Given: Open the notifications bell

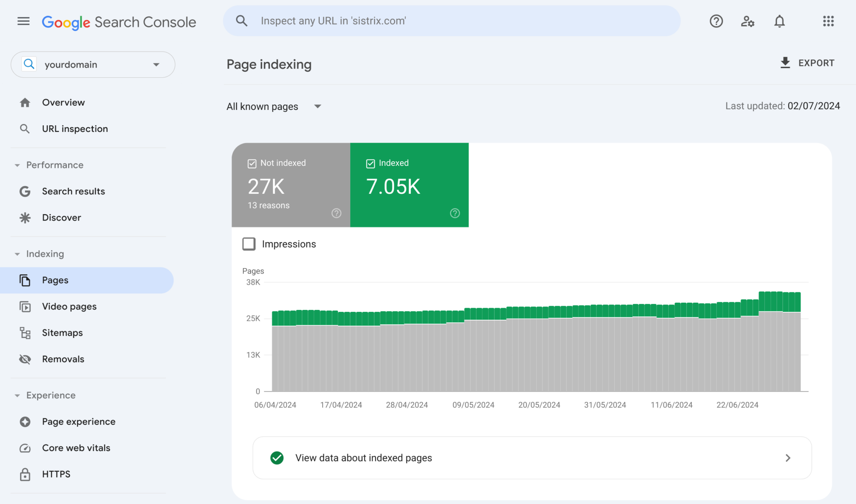Looking at the screenshot, I should [x=779, y=21].
